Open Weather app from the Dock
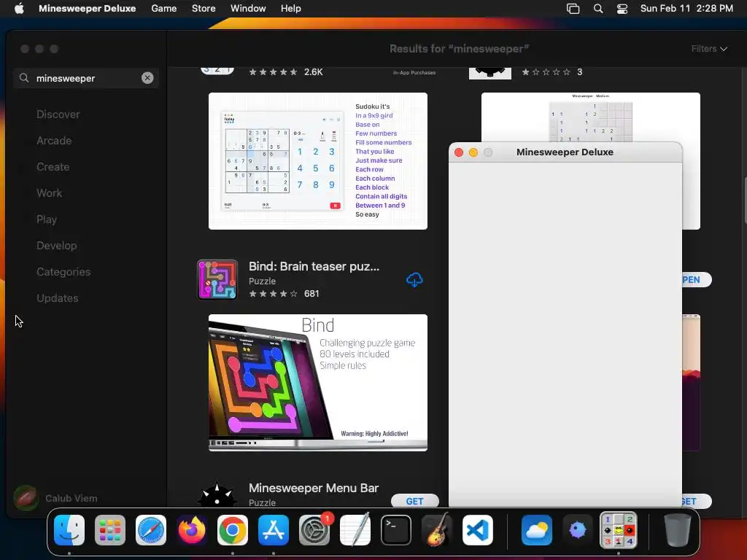This screenshot has width=747, height=560. [x=537, y=530]
